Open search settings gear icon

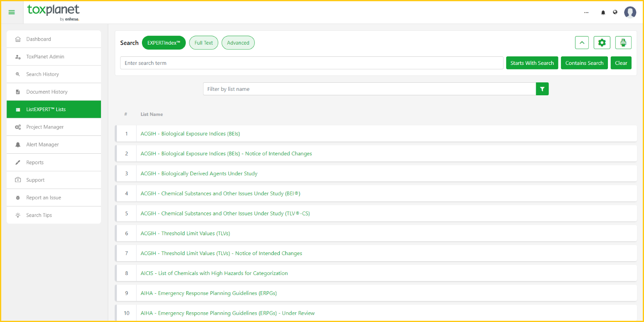(602, 43)
